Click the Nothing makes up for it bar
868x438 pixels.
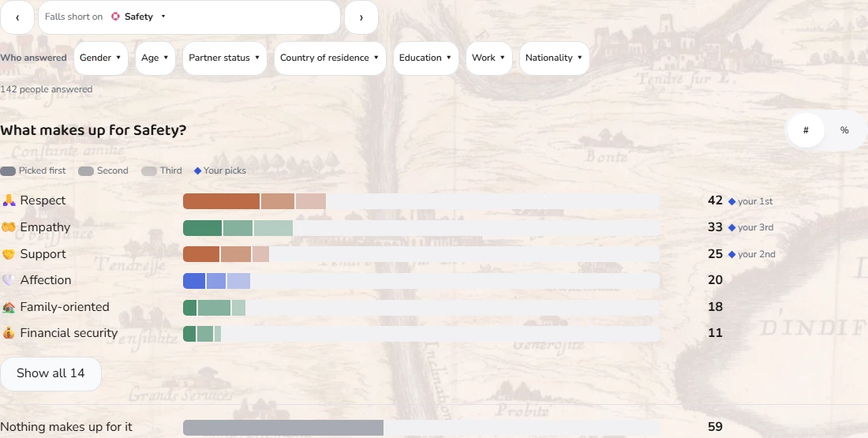tap(421, 428)
